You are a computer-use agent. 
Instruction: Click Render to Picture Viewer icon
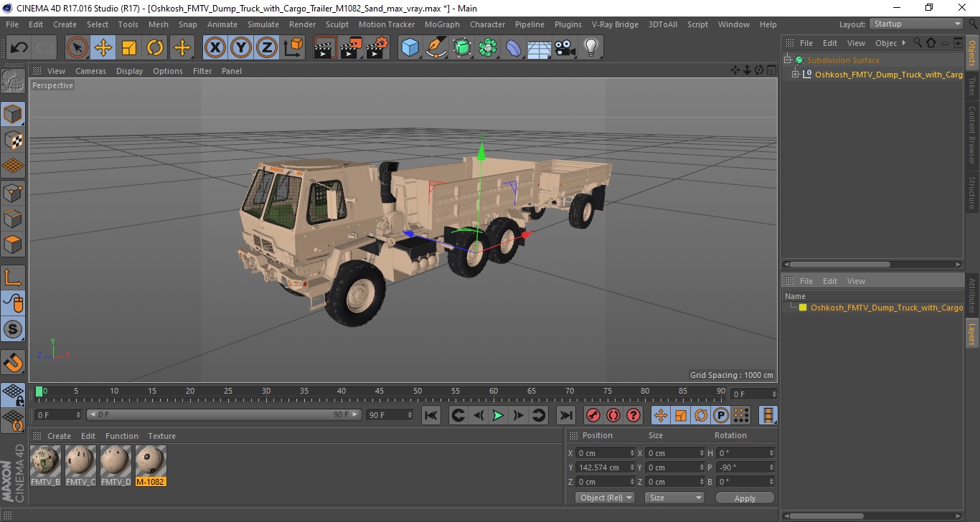tap(351, 48)
